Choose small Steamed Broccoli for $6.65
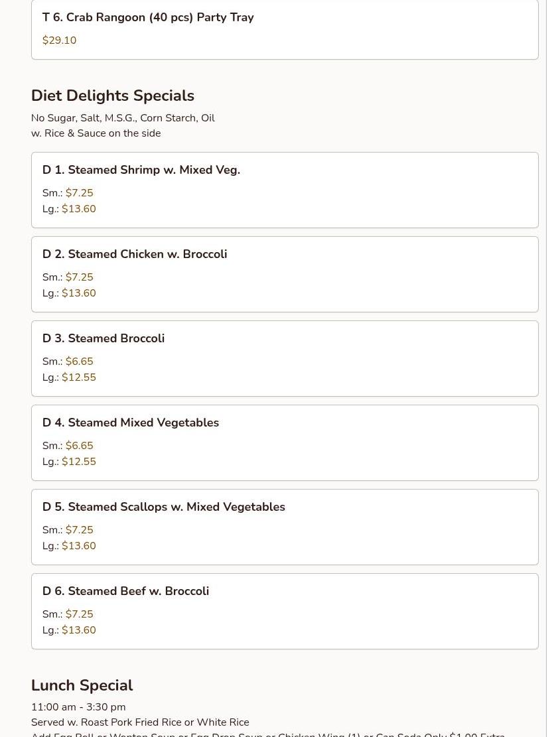The height and width of the screenshot is (737, 560). point(79,362)
